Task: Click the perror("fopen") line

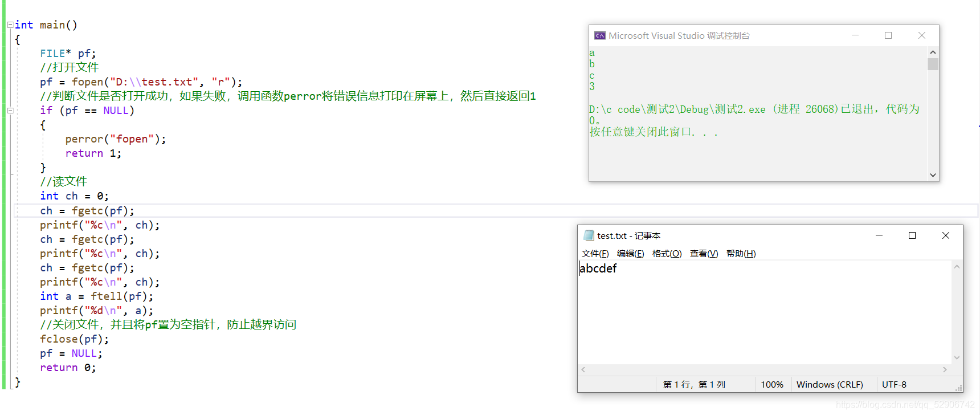Action: click(116, 139)
